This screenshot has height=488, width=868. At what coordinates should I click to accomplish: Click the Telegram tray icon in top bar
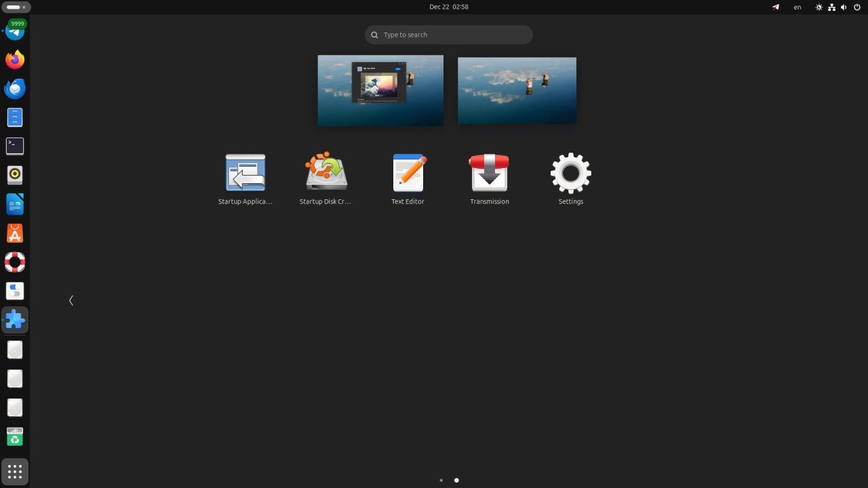click(x=776, y=7)
